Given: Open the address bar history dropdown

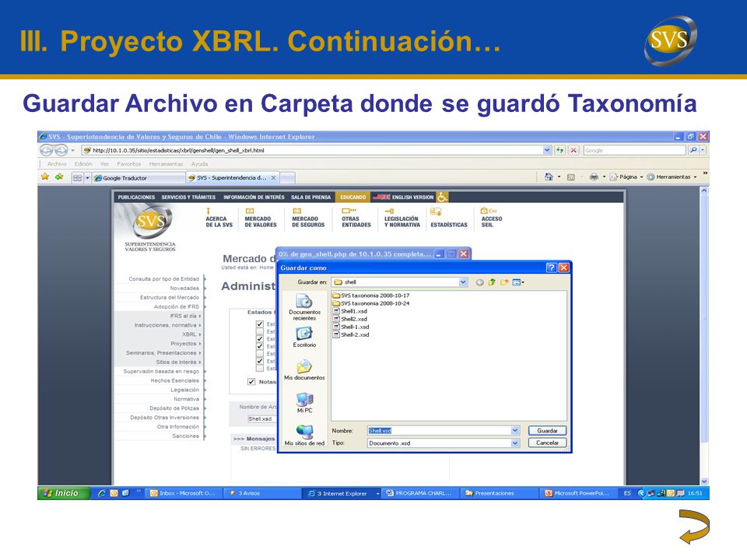Looking at the screenshot, I should [x=547, y=150].
